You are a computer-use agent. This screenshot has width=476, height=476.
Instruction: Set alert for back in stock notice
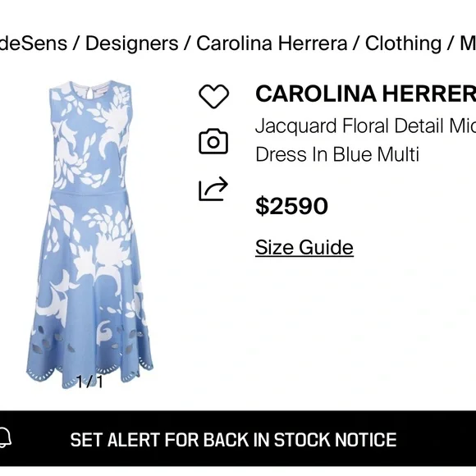point(233,440)
